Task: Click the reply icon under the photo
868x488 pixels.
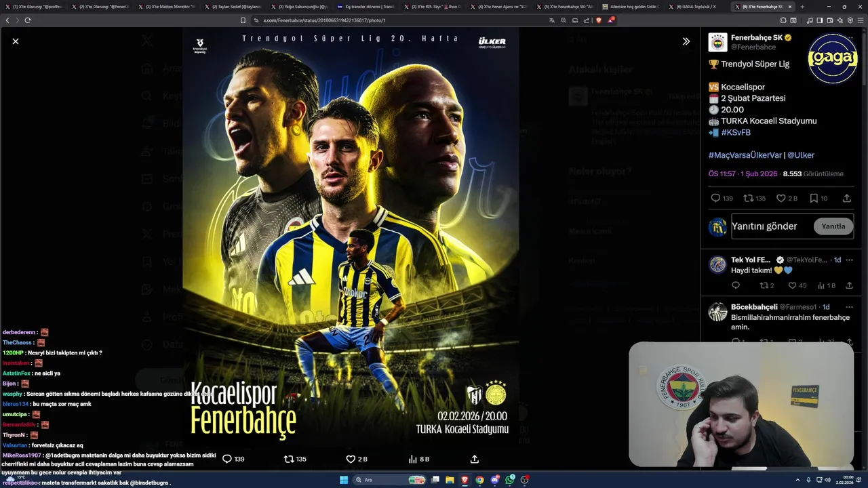Action: [x=227, y=459]
